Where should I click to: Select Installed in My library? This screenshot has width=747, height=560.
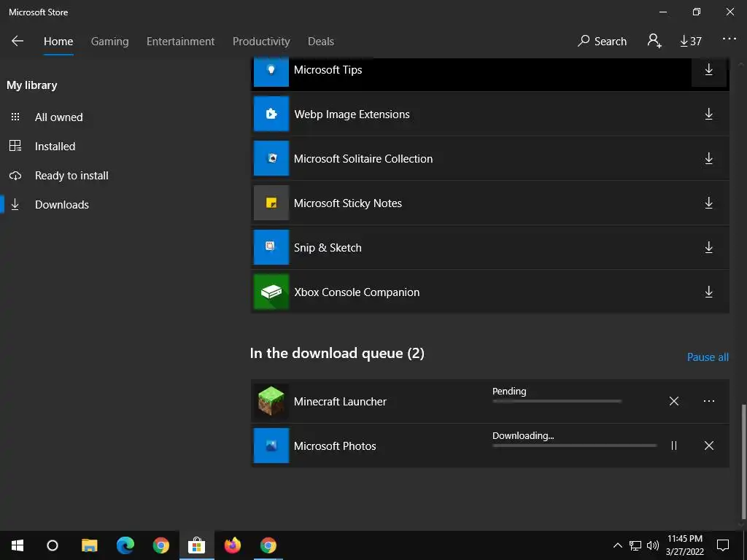coord(55,146)
